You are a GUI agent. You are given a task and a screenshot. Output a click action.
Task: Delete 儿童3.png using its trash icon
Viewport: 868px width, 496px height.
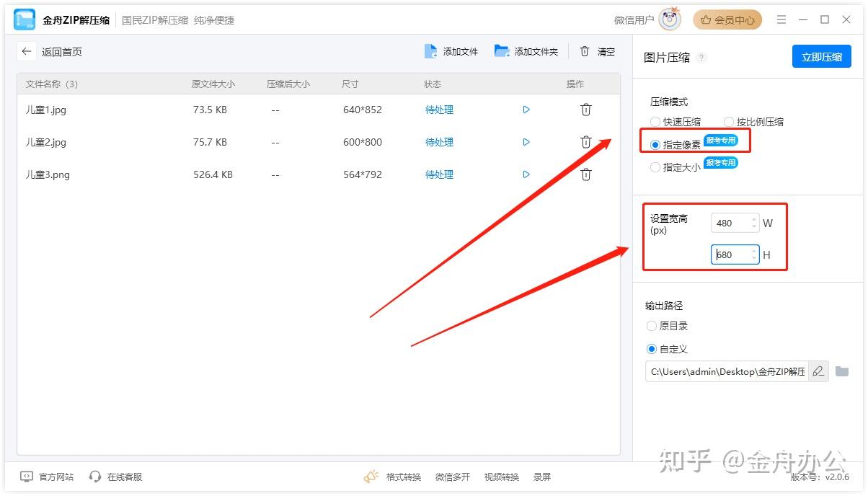pos(585,174)
